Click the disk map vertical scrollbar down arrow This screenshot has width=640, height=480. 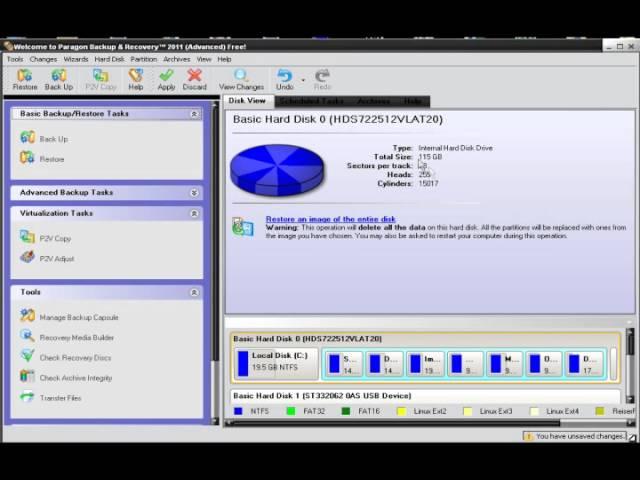point(630,400)
